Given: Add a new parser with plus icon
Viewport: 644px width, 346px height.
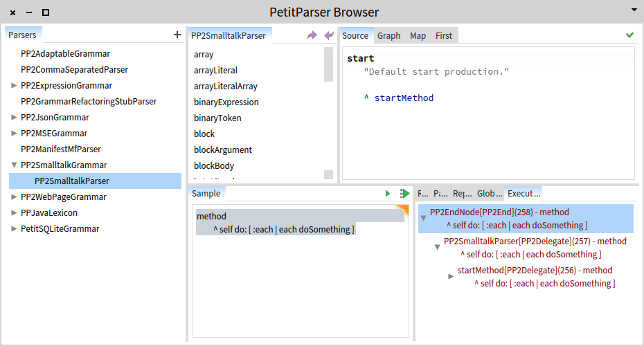Looking at the screenshot, I should (177, 35).
